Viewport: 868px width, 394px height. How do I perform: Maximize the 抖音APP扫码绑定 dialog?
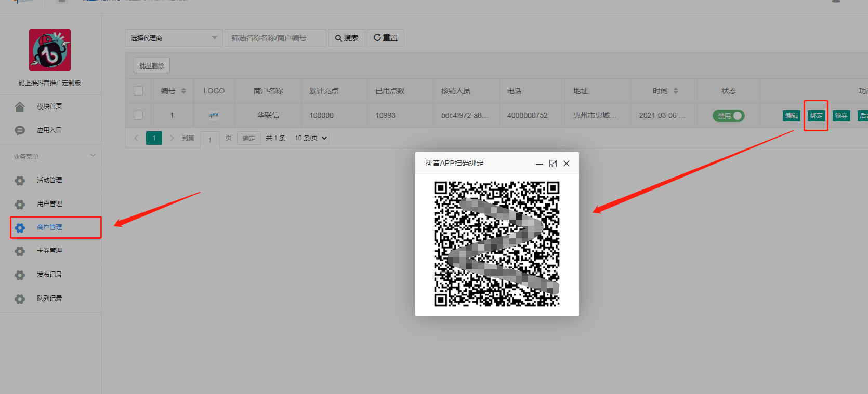[x=553, y=164]
